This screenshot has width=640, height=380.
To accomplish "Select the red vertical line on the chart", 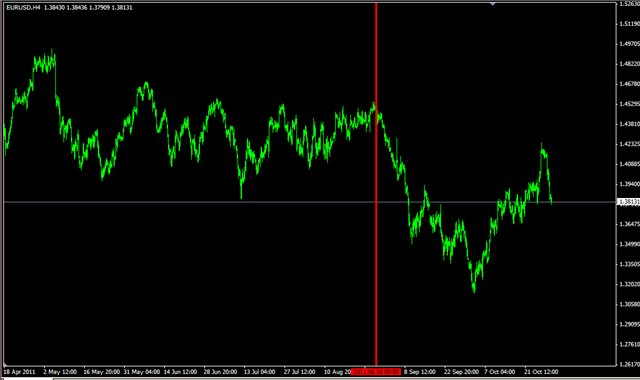I will pyautogui.click(x=376, y=184).
